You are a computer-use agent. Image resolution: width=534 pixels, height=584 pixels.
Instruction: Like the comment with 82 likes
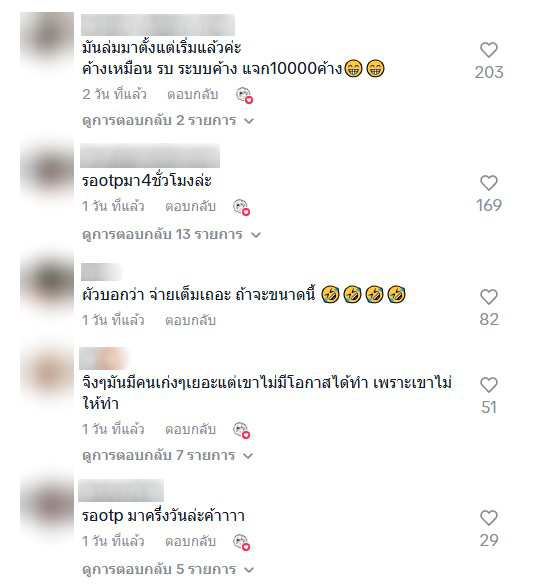point(489,297)
